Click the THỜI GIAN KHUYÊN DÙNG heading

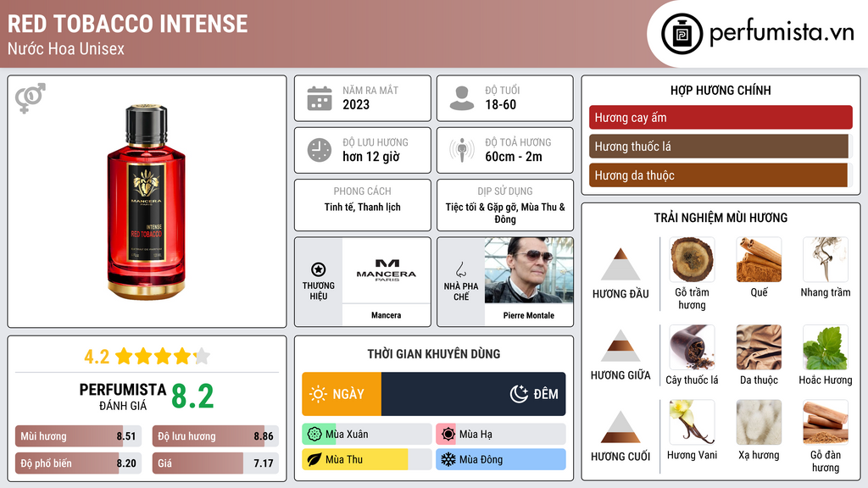[x=434, y=354]
